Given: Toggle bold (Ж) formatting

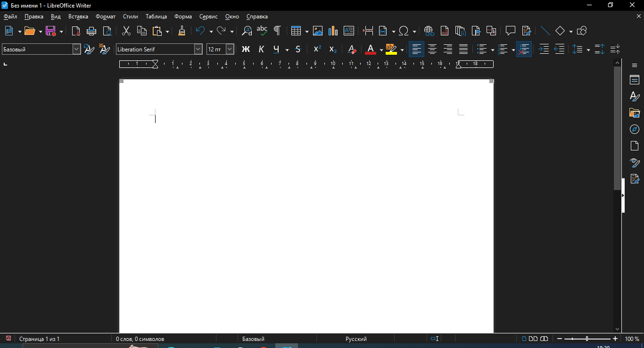Looking at the screenshot, I should pos(246,49).
